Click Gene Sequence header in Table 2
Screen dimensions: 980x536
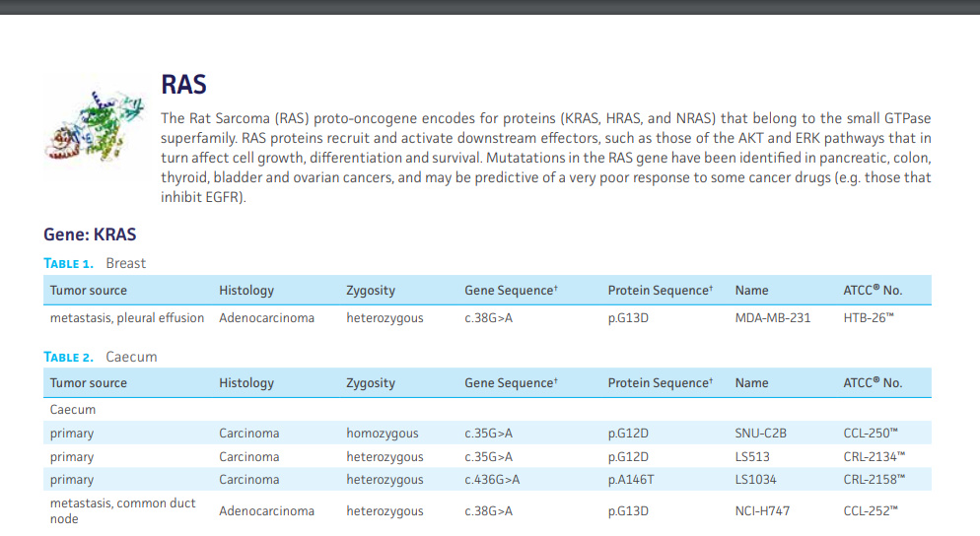click(x=511, y=383)
